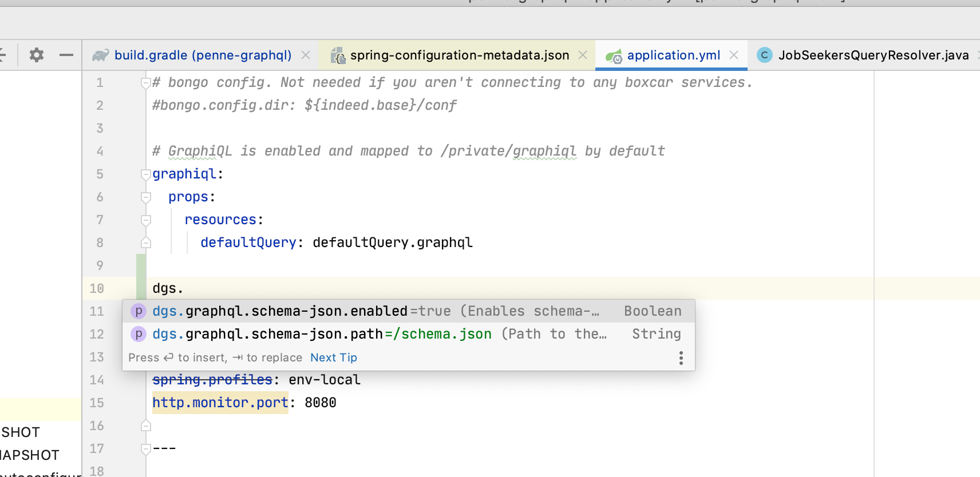Open the completion popup three-dot options menu
The height and width of the screenshot is (477, 980).
coord(681,358)
